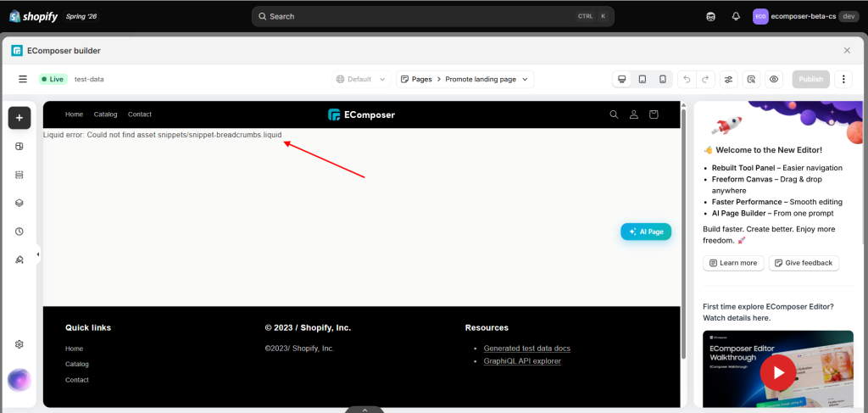Open the ecomposer-beta-cs account menu
This screenshot has height=413, width=868.
[806, 17]
